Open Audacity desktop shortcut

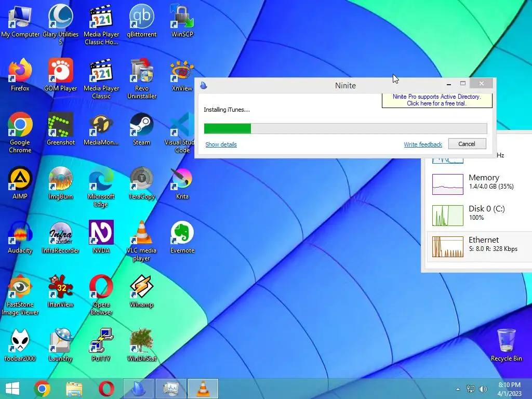point(20,237)
